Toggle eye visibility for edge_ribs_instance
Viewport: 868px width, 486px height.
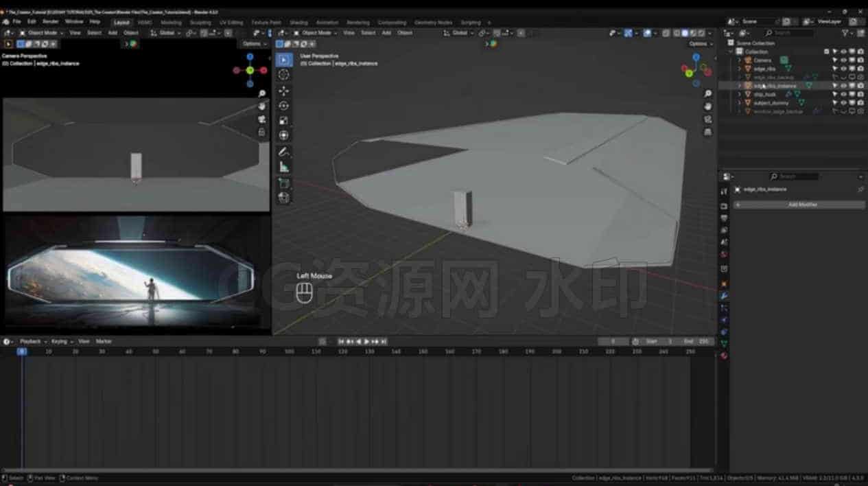pos(843,86)
